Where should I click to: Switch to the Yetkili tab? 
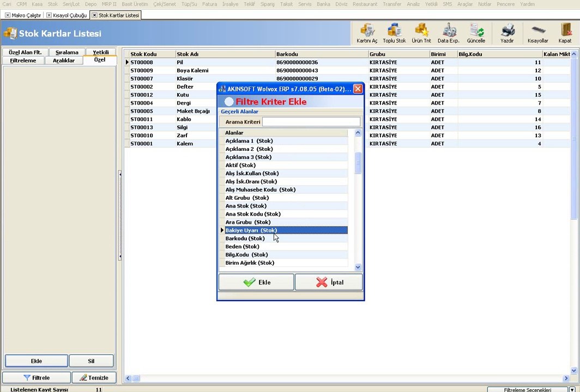click(101, 52)
